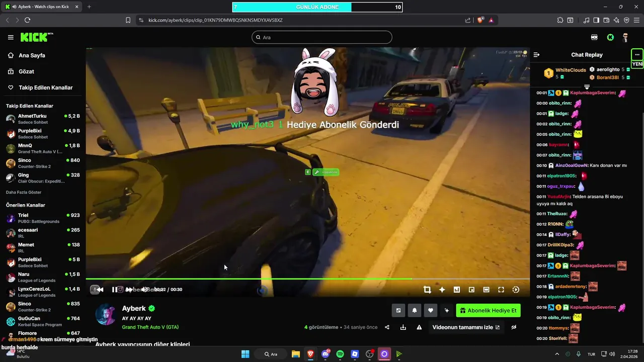Collapse the Chat Replay panel

pos(536,55)
